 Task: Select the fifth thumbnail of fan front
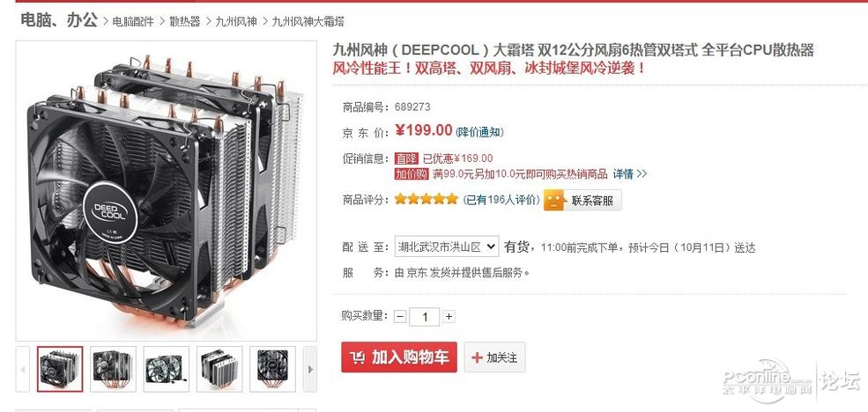click(272, 369)
